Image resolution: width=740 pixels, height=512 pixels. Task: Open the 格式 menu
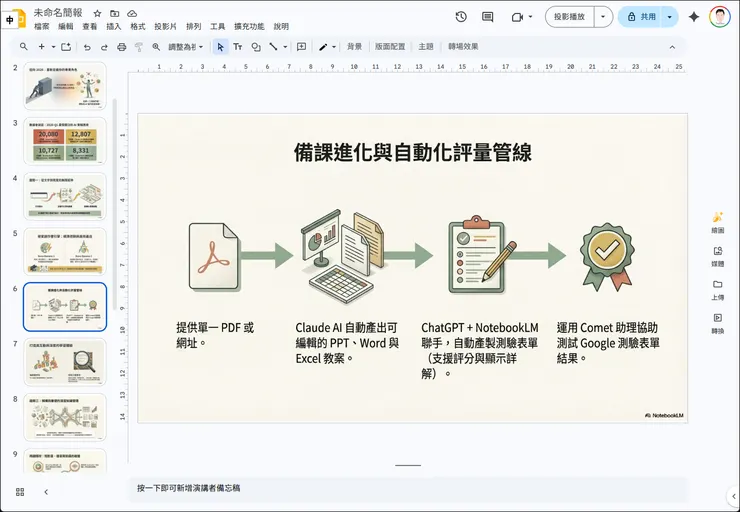138,27
